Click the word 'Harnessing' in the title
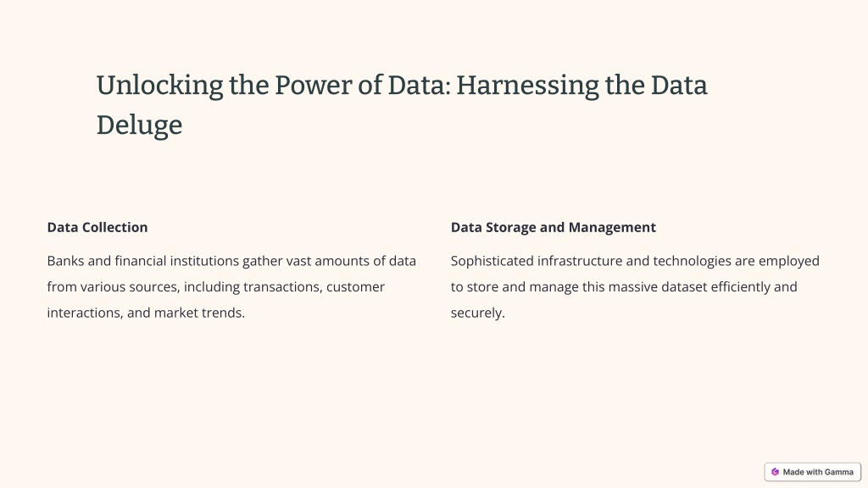The height and width of the screenshot is (488, 868). pyautogui.click(x=527, y=86)
